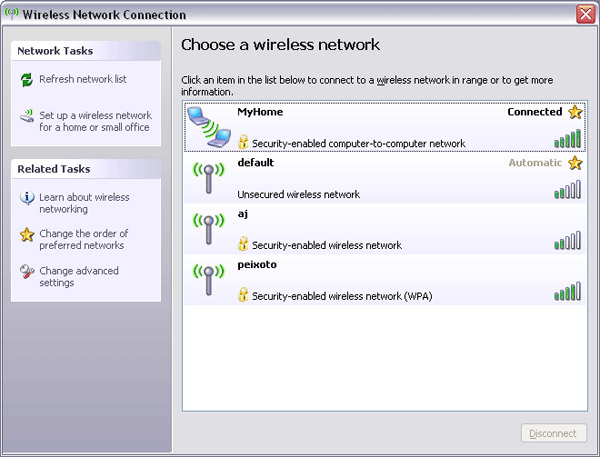Open Change advanced settings link
600x457 pixels.
click(79, 277)
